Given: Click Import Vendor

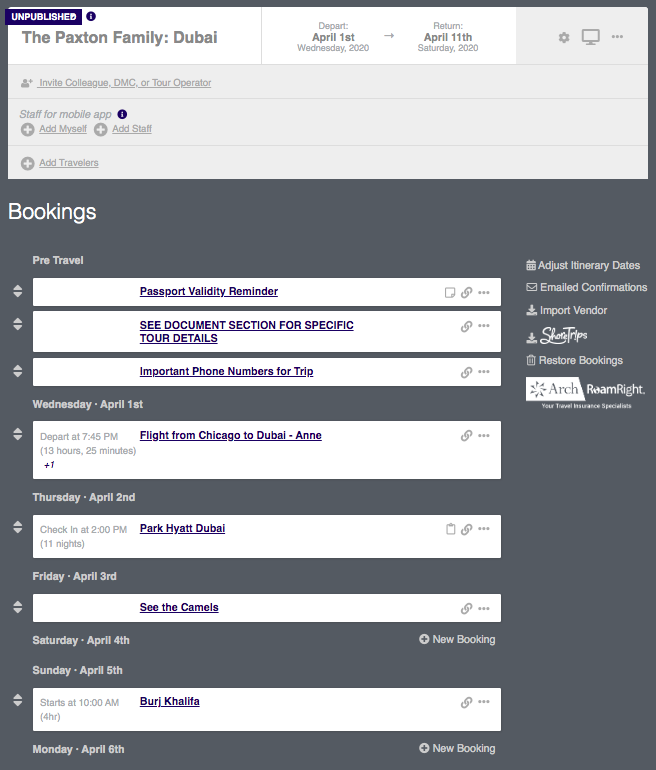Looking at the screenshot, I should pyautogui.click(x=567, y=310).
